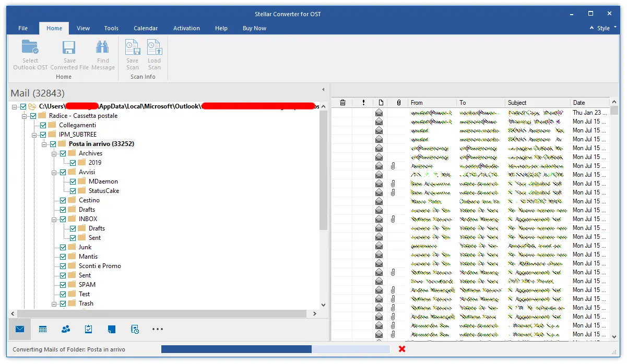Image resolution: width=627 pixels, height=364 pixels.
Task: Sort messages by the From column
Action: point(432,103)
